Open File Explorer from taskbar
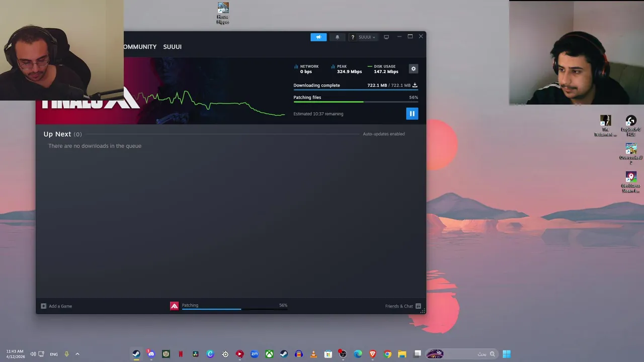This screenshot has width=644, height=362. pos(402,354)
